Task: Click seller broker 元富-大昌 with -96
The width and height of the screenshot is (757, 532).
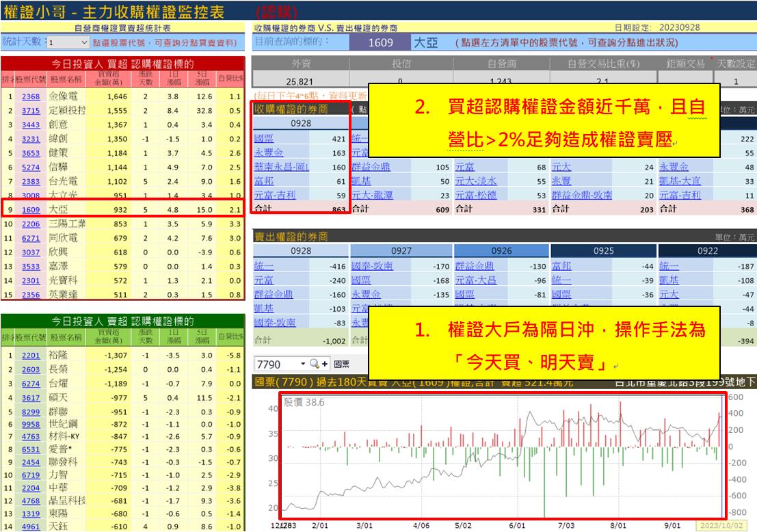Action: click(x=475, y=280)
